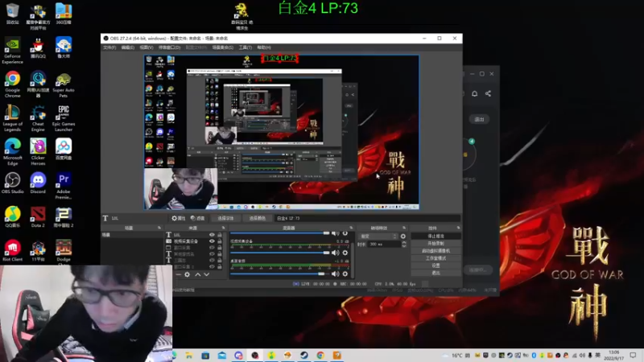Screen dimensions: 644x362
Task: Open 场景集合(S) menu in OBS
Action: [x=223, y=47]
